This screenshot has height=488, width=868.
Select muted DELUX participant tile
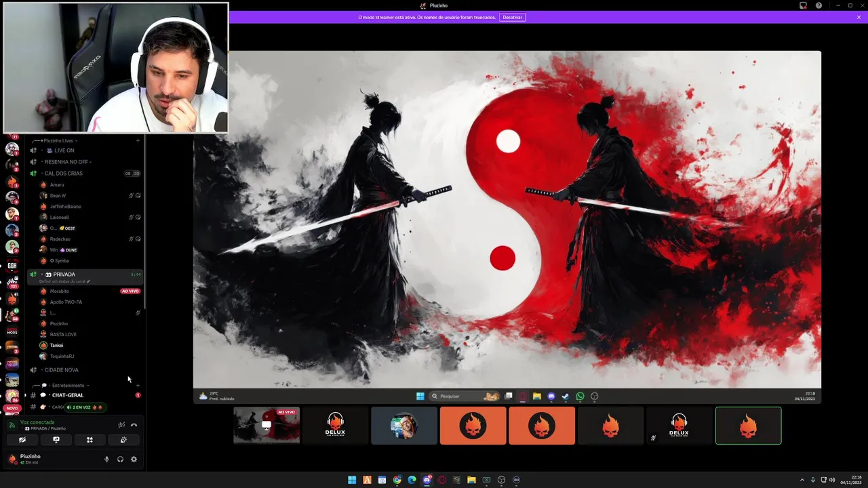click(x=679, y=426)
